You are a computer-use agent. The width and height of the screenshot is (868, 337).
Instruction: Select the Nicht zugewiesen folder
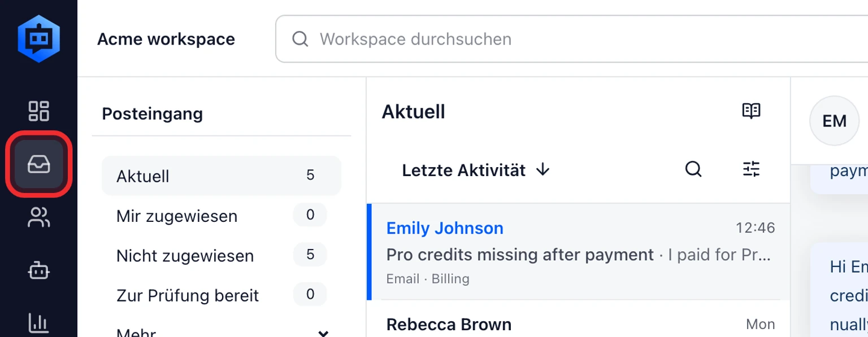[x=222, y=255]
